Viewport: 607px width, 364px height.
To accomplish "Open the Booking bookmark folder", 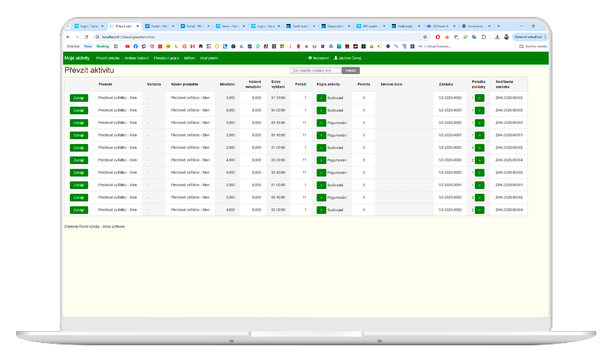I will point(103,47).
